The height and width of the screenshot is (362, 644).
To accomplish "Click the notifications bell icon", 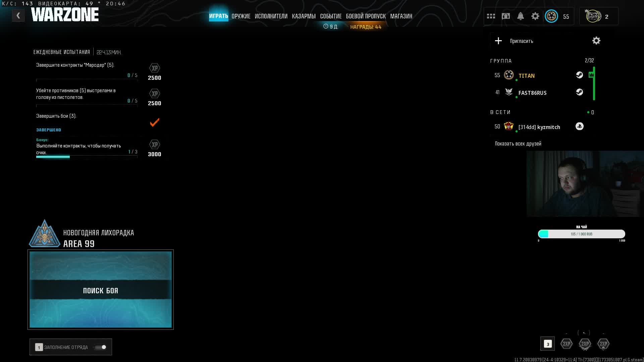I will pyautogui.click(x=520, y=16).
